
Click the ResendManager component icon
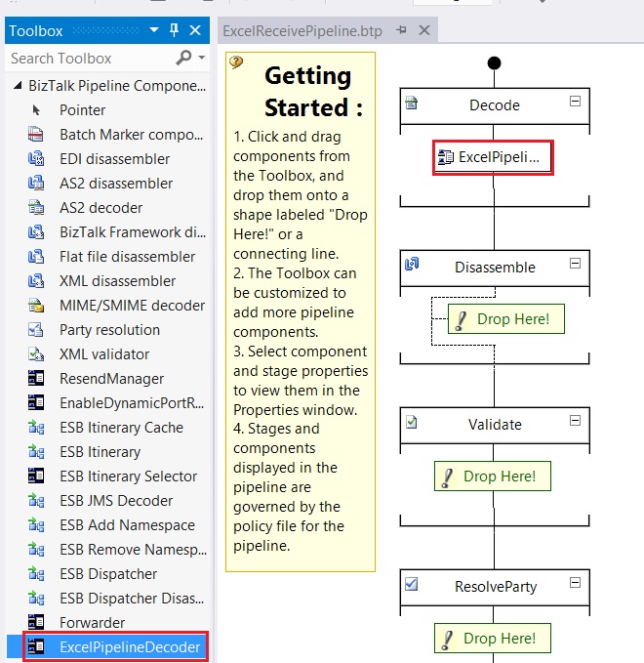[36, 379]
